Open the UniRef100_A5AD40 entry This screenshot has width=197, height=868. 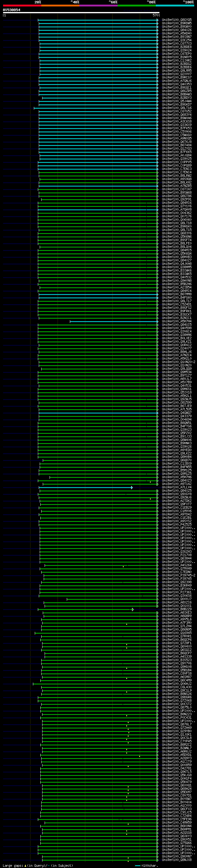[x=176, y=33]
